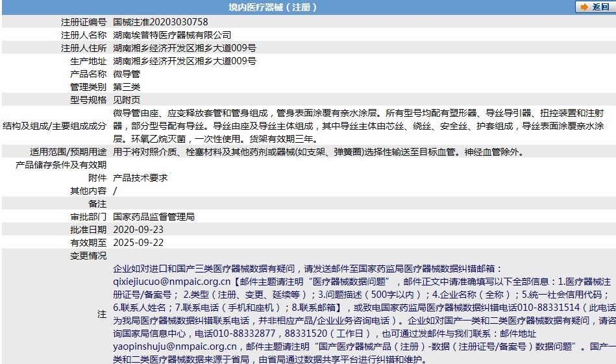Click the 结构及组成/主要组成成分 label
Screen dimensions: 616x364
click(x=55, y=126)
